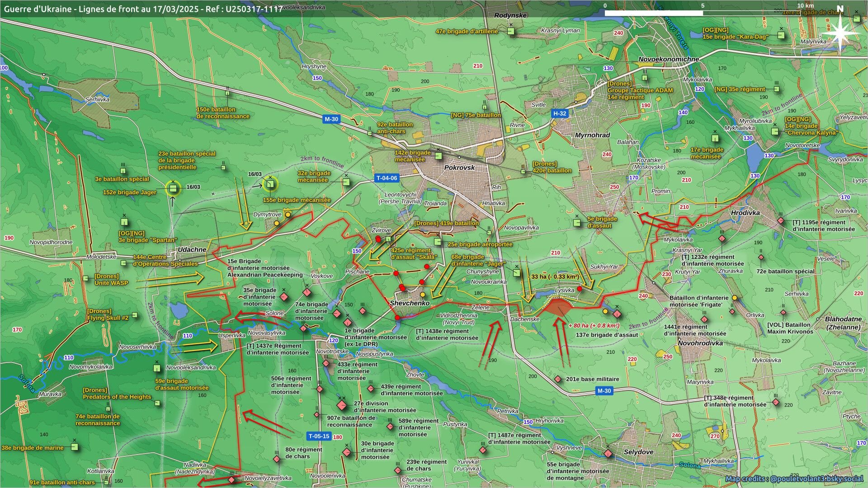Click the T-04-06 road shield
The height and width of the screenshot is (488, 868).
tap(387, 178)
